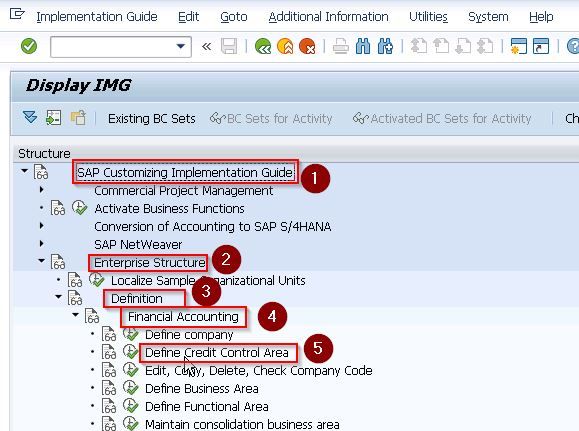Open the Goto menu
The width and height of the screenshot is (579, 431).
pyautogui.click(x=234, y=17)
